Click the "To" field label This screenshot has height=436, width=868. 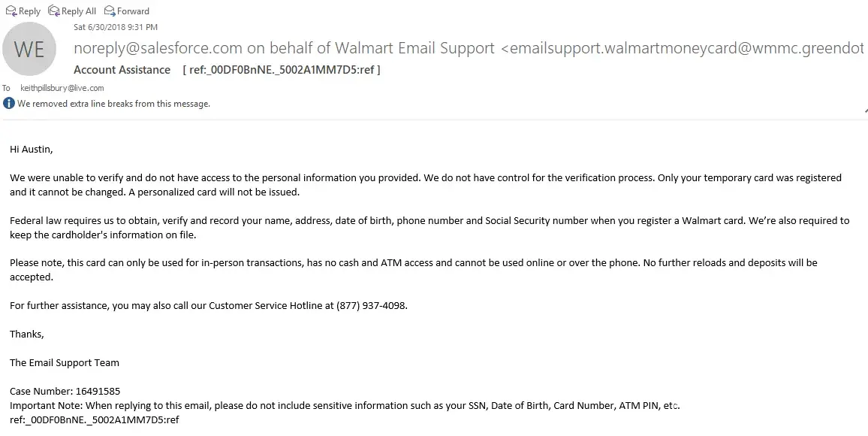click(6, 88)
